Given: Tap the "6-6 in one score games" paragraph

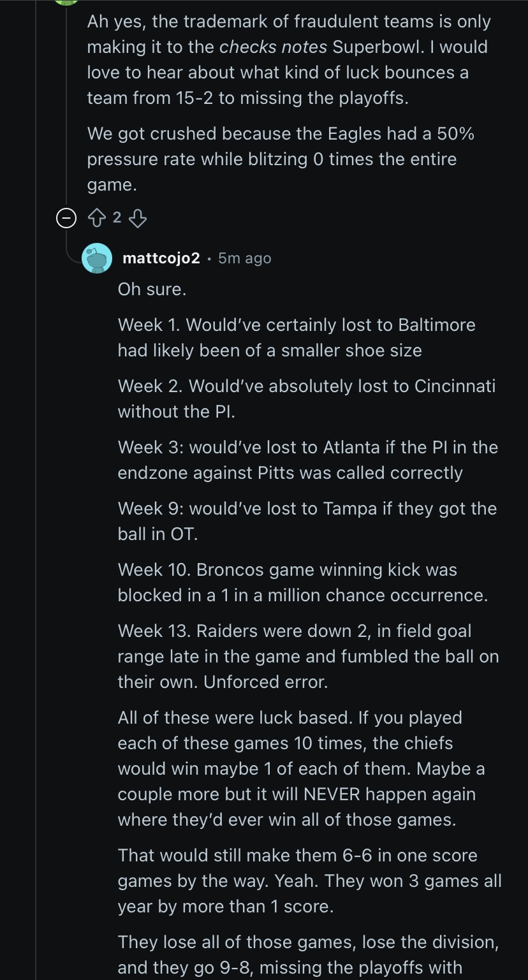Looking at the screenshot, I should point(309,881).
